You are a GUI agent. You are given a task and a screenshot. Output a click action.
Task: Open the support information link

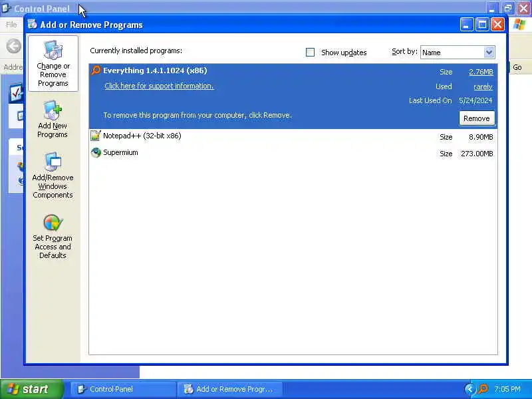[x=159, y=86]
